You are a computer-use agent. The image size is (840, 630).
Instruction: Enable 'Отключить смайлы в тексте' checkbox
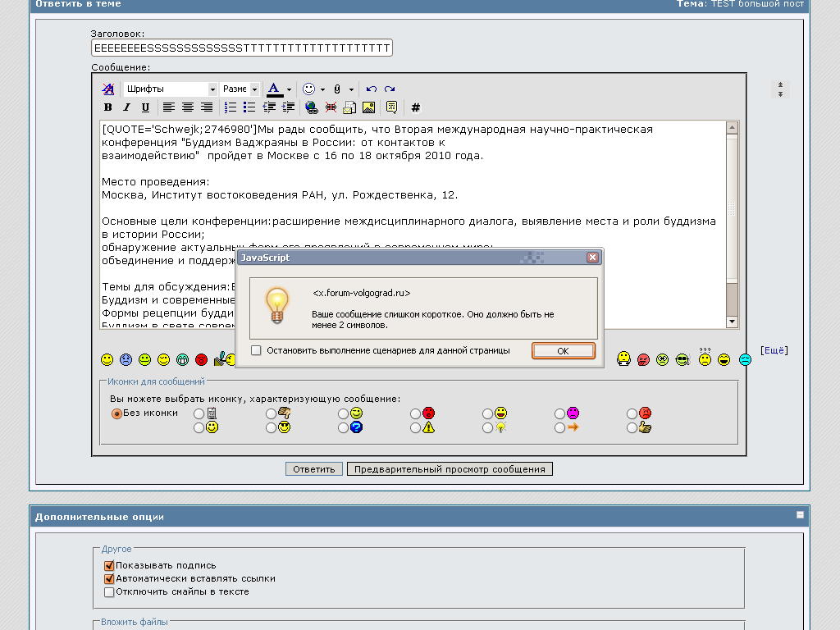[109, 591]
